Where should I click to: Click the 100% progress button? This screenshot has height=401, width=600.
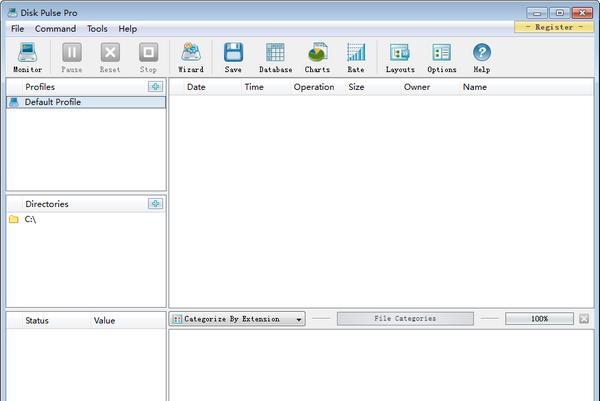(539, 318)
